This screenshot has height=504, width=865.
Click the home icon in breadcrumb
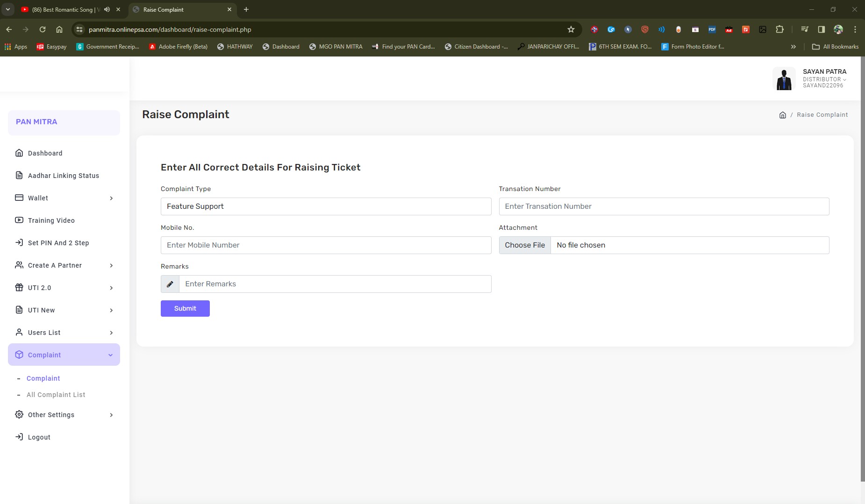click(783, 115)
